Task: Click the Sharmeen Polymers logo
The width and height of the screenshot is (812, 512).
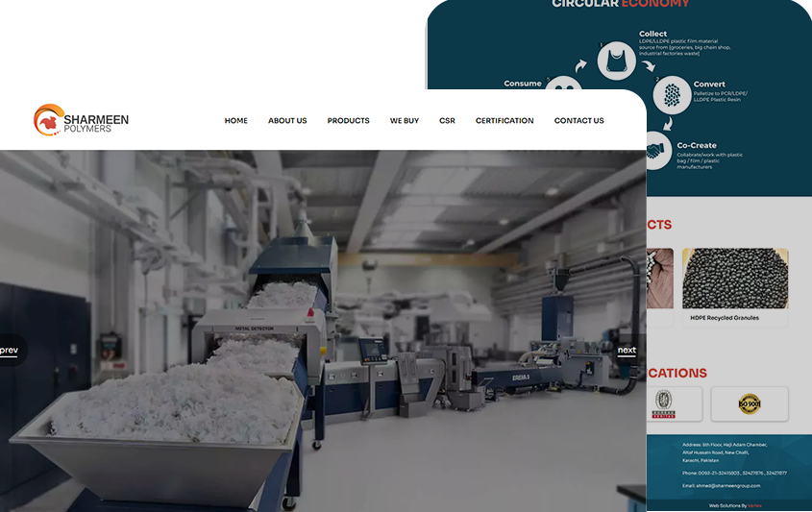Action: coord(81,120)
